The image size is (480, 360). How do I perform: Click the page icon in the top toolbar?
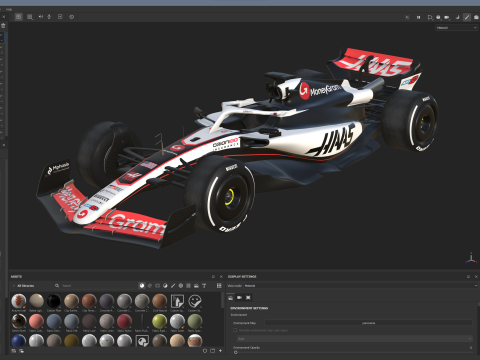coord(60,17)
